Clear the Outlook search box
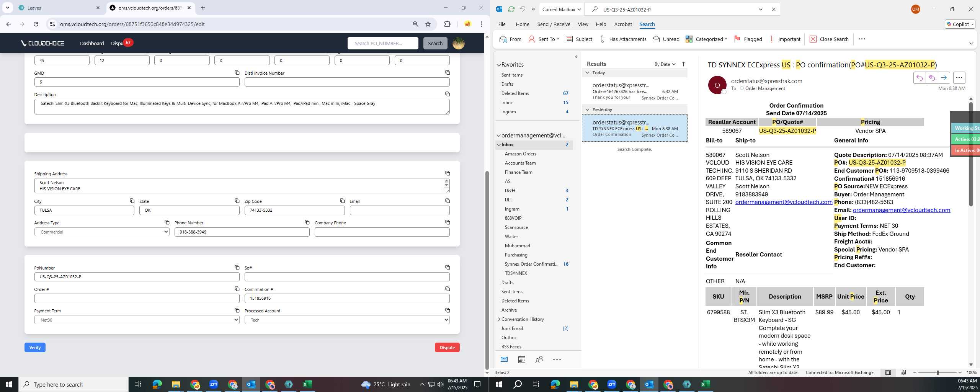Screen dimensions: 980x392 point(773,9)
